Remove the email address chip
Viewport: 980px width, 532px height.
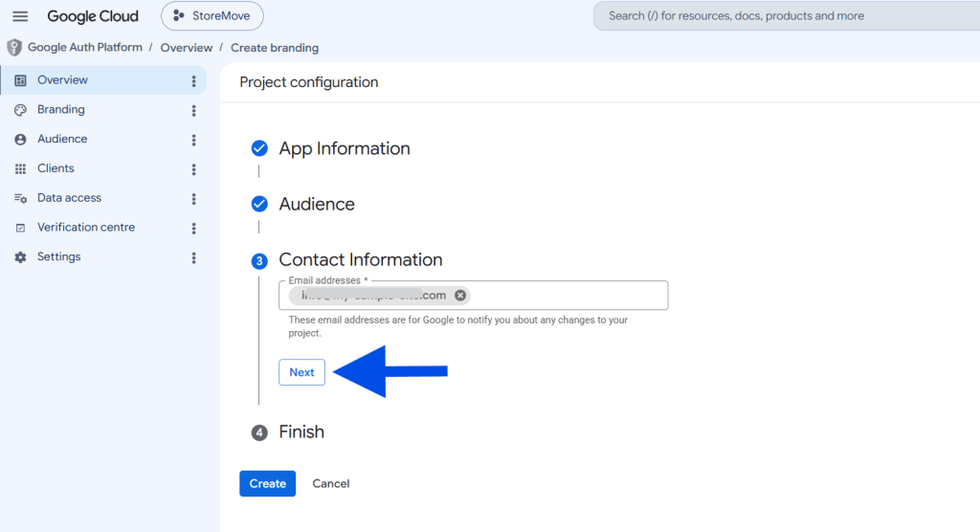click(x=460, y=295)
